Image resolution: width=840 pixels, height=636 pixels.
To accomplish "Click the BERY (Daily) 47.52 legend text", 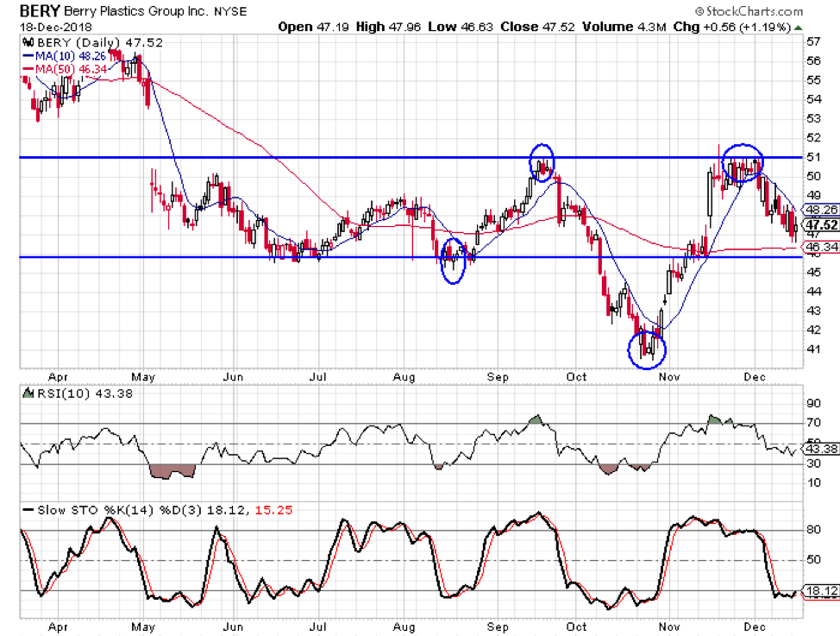I will click(100, 42).
